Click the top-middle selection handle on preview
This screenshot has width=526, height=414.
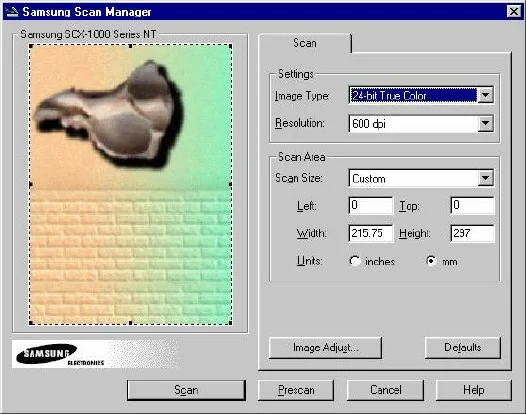pos(130,46)
